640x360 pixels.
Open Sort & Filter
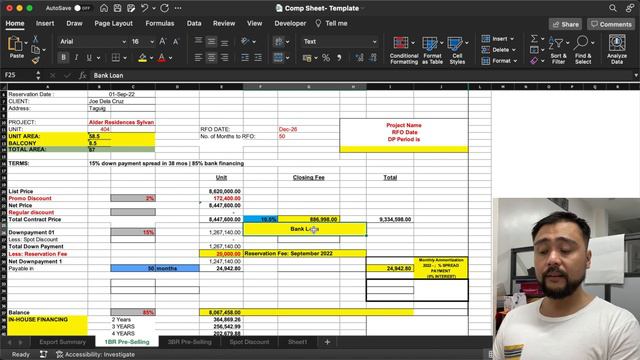click(558, 50)
